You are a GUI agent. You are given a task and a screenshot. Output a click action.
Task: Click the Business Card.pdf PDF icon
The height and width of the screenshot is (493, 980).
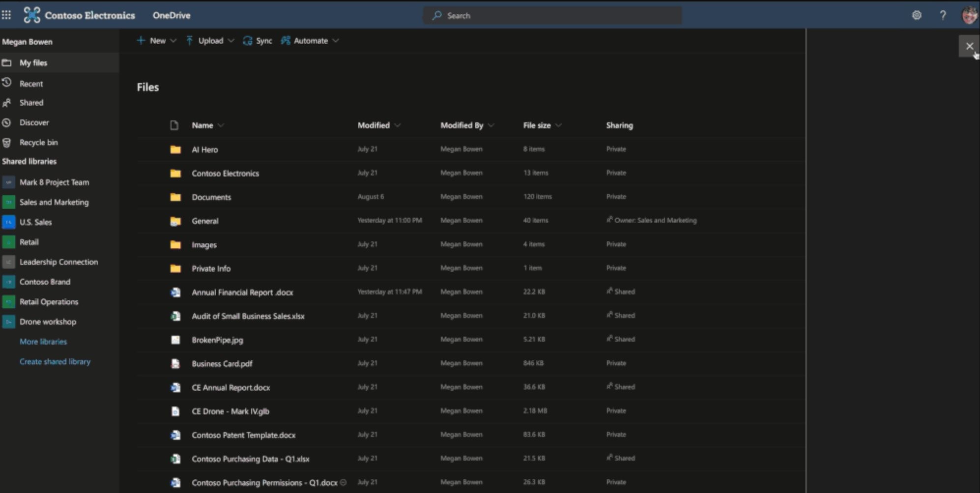tap(175, 364)
